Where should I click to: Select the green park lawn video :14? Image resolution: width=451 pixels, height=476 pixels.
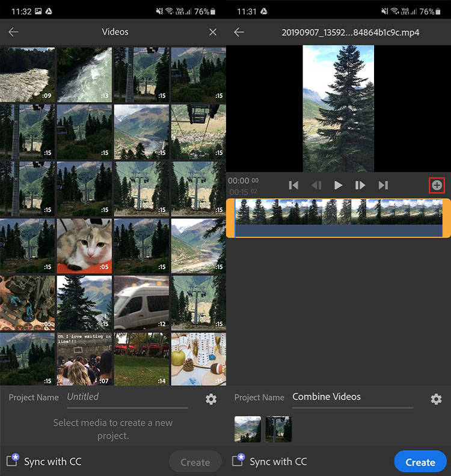click(141, 359)
